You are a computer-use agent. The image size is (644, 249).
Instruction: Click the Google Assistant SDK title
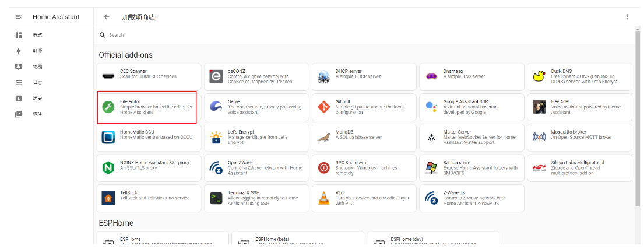pyautogui.click(x=465, y=101)
